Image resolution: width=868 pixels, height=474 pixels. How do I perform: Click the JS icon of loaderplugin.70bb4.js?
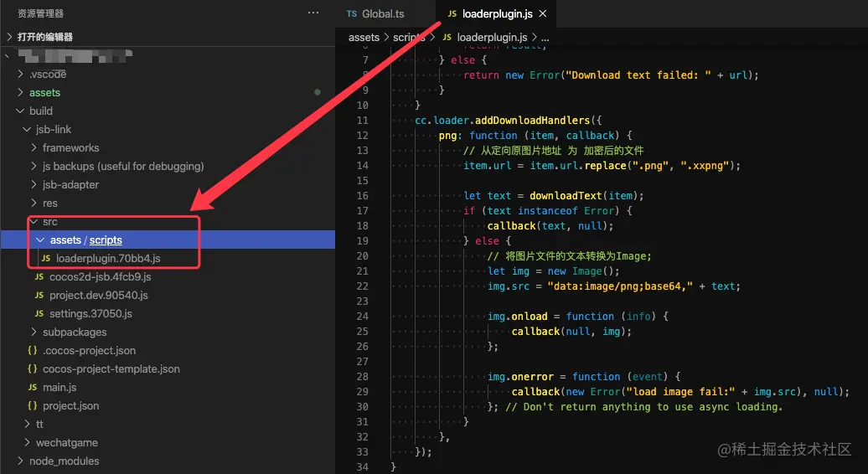click(46, 258)
